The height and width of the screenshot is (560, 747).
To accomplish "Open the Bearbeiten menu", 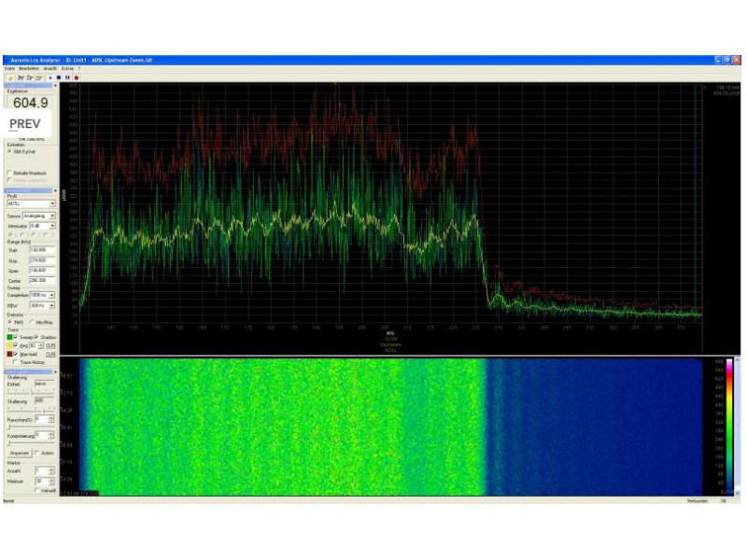I will tap(29, 68).
